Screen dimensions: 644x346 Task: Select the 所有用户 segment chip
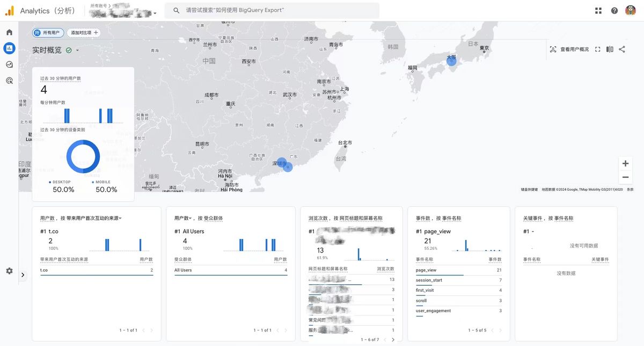(48, 33)
